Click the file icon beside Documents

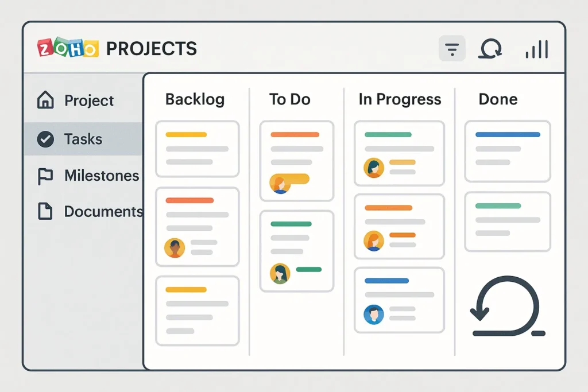click(45, 211)
